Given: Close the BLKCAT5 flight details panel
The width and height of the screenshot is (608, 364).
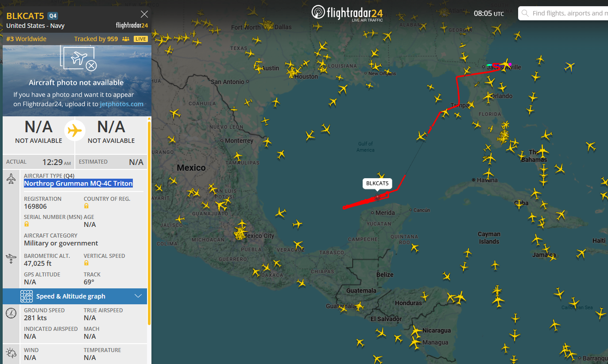Looking at the screenshot, I should coord(144,14).
